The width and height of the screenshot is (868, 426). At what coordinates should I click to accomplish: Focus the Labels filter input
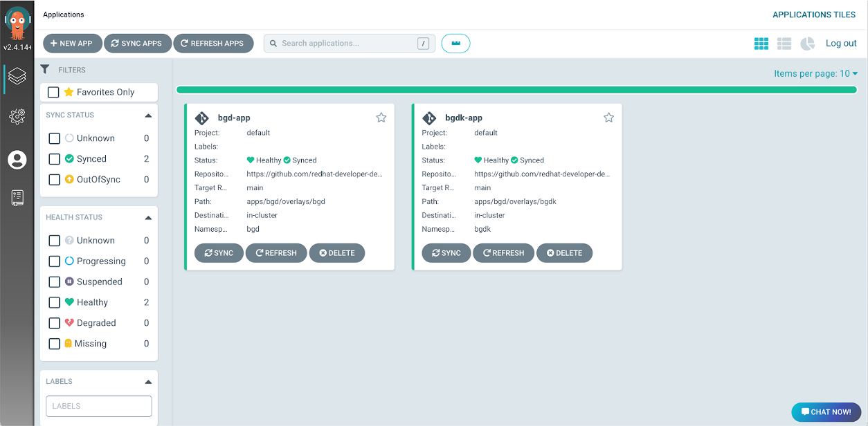[x=99, y=407]
